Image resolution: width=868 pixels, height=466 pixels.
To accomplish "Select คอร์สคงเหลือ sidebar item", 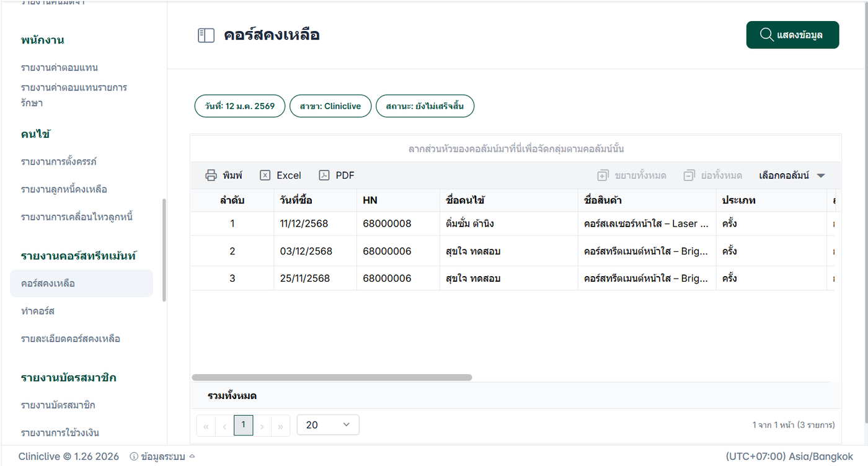I will pyautogui.click(x=81, y=283).
